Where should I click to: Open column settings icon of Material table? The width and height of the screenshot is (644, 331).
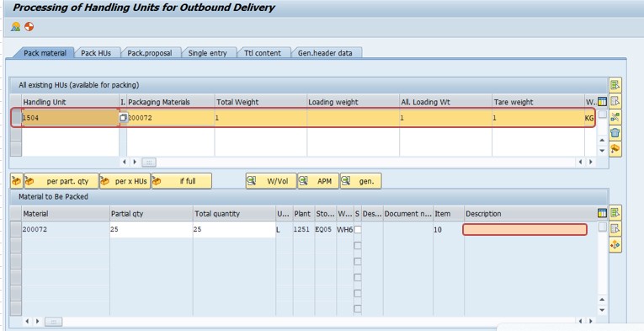(x=602, y=213)
